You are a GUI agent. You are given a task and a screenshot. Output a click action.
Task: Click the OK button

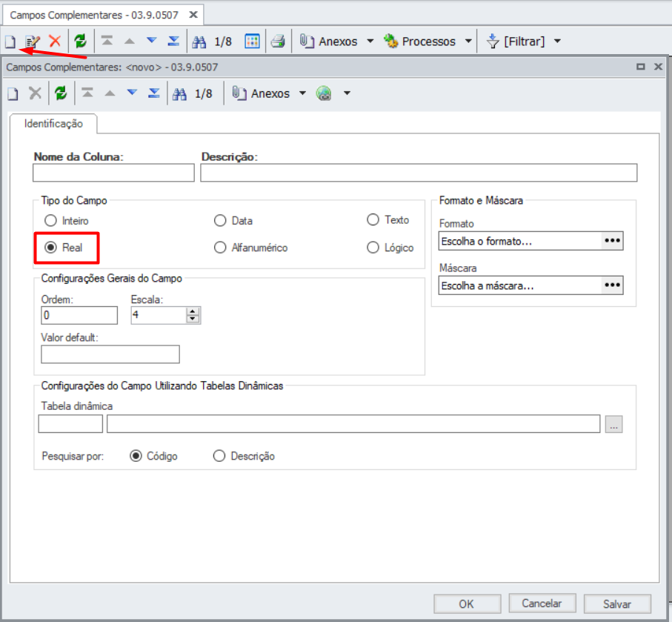click(x=467, y=604)
